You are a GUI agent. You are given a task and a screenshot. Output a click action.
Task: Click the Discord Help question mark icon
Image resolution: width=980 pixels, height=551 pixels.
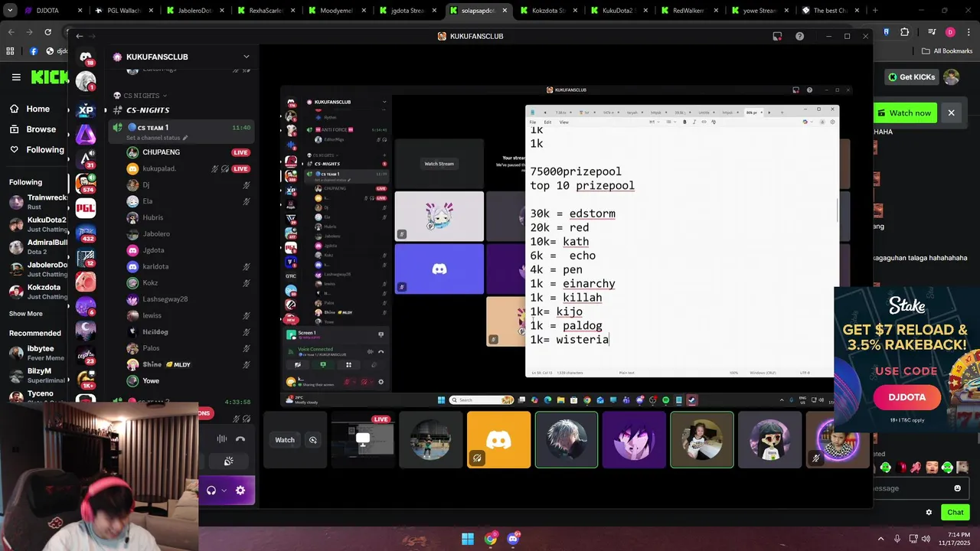point(799,36)
